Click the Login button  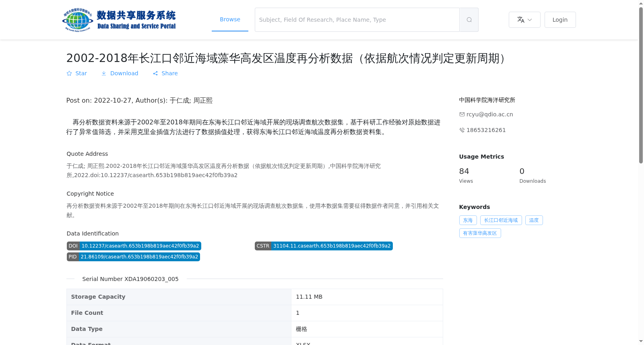coord(560,20)
